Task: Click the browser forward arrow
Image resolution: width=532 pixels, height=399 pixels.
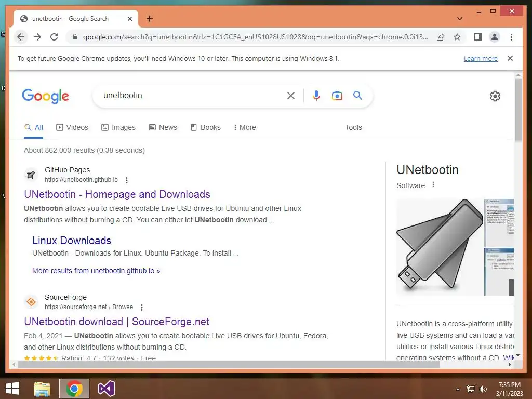Action: pyautogui.click(x=37, y=37)
